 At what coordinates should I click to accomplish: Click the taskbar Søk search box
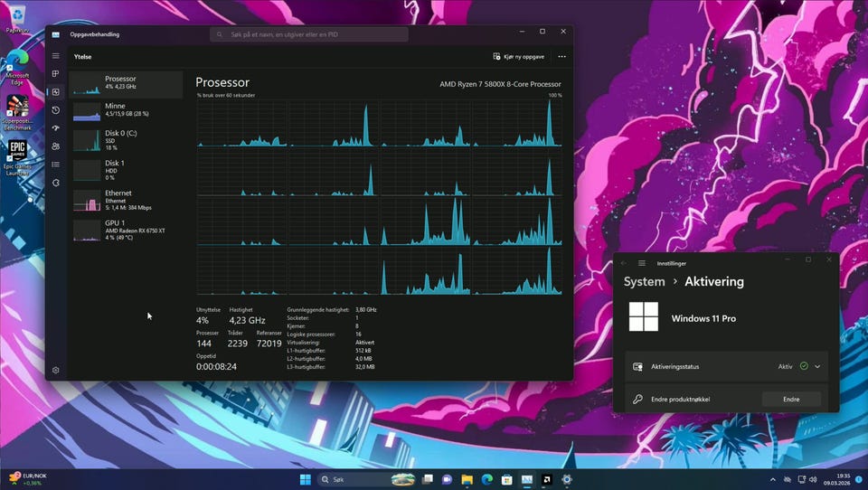click(x=366, y=479)
